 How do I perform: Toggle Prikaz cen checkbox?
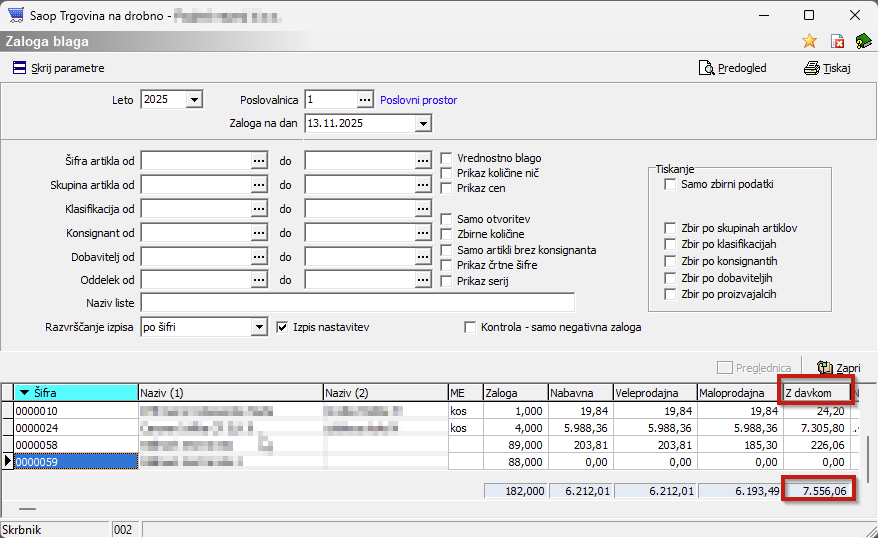446,188
